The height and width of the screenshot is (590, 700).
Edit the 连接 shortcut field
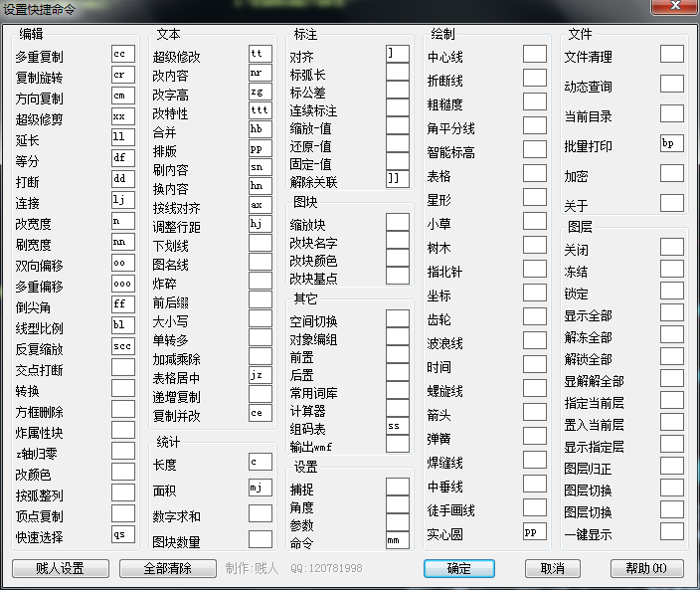pyautogui.click(x=123, y=200)
